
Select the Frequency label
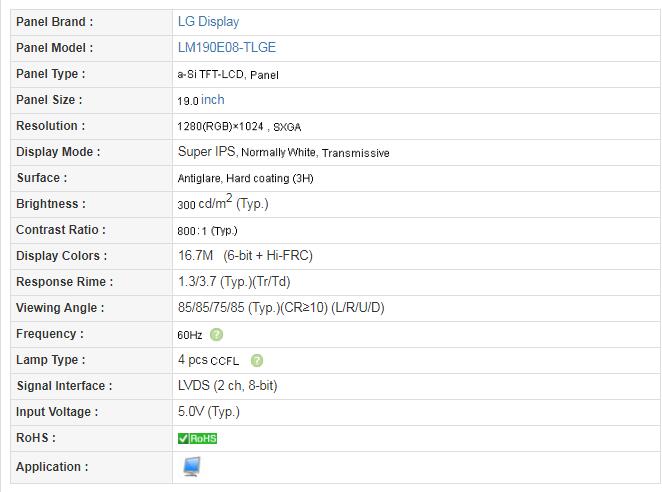[x=50, y=334]
